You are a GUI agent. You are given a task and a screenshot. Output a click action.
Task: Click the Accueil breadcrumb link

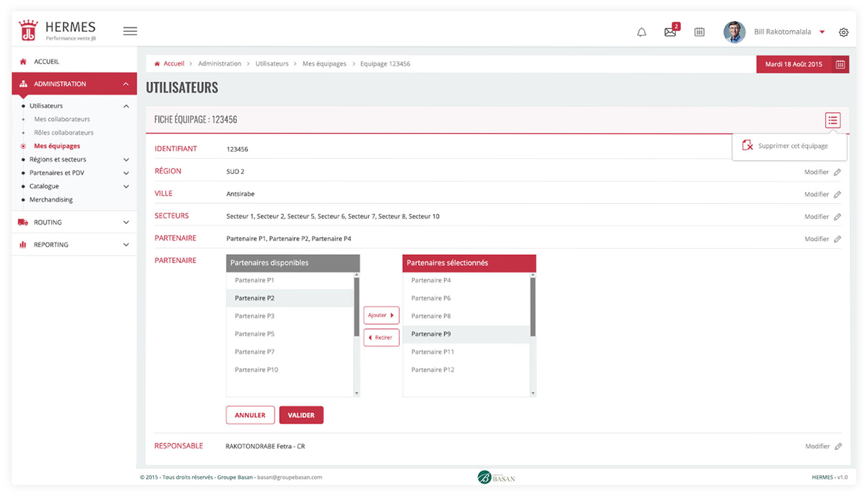tap(174, 64)
